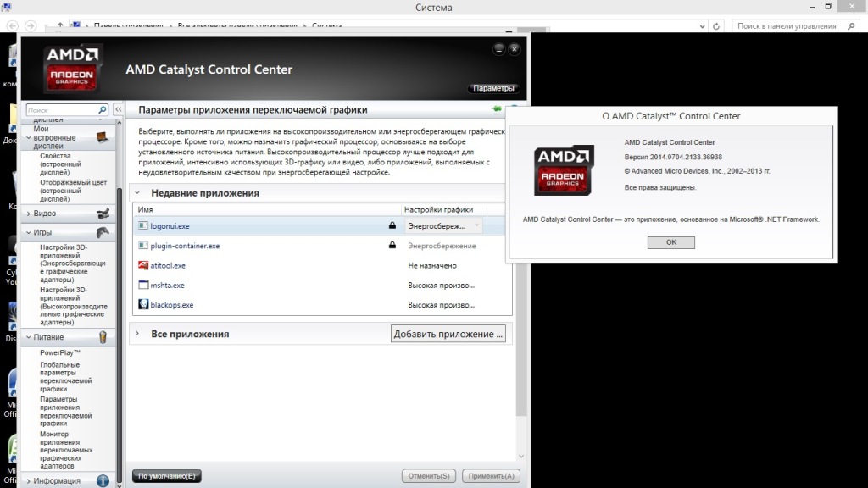Collapse the Недавние приложения section
Screen dimensions: 868x488
[138, 193]
